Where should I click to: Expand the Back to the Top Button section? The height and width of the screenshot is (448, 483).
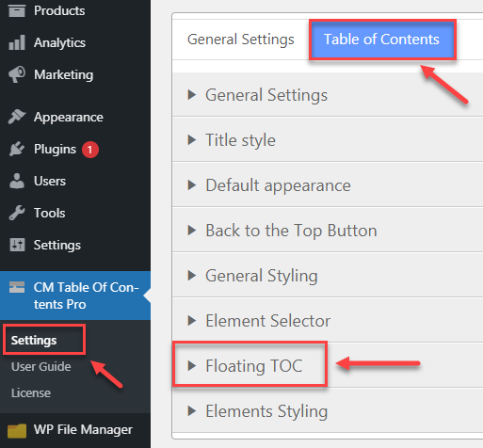[x=328, y=231]
